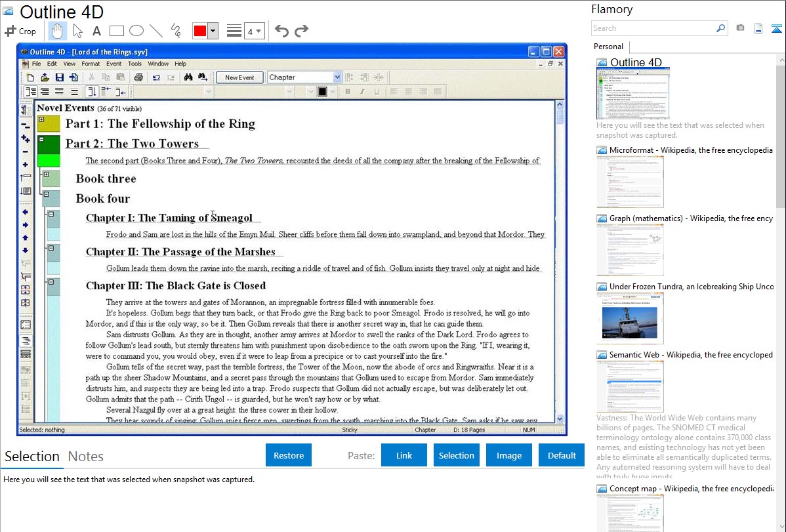Collapse Chapter II: The Passage of the Marshes
The image size is (786, 532).
51,248
